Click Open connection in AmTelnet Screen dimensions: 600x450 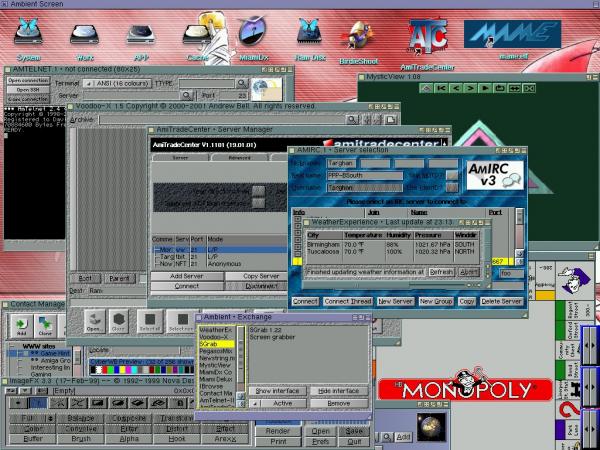[x=28, y=80]
